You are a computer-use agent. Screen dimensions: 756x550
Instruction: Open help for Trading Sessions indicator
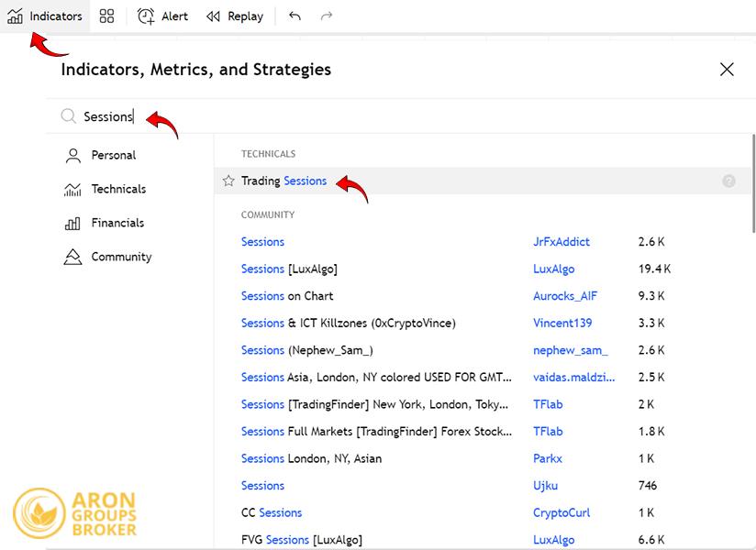point(728,181)
